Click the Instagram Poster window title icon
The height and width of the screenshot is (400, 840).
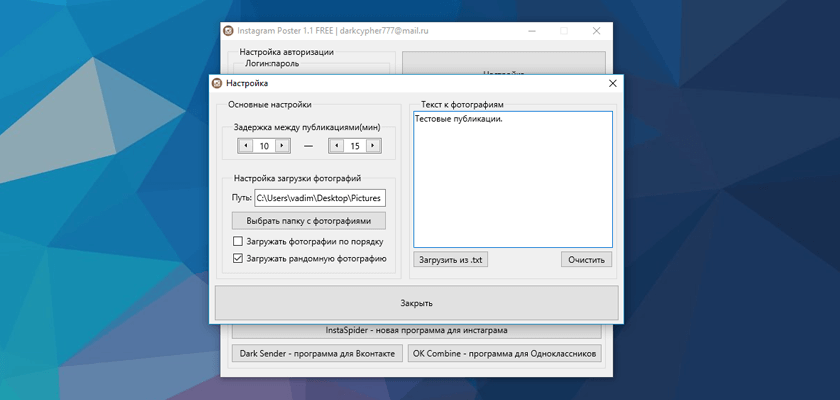click(x=228, y=31)
